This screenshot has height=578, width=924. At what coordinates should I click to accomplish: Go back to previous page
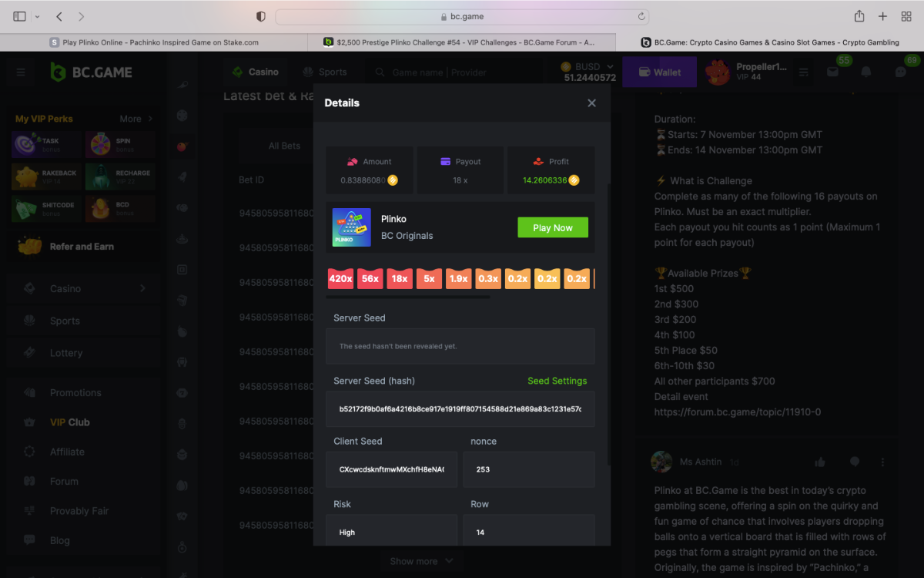[x=60, y=16]
